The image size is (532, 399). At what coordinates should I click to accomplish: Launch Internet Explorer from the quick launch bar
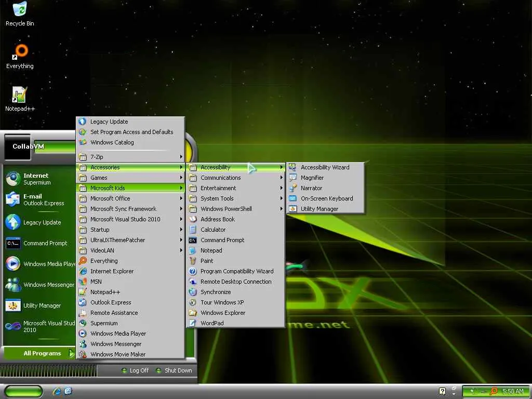(57, 391)
